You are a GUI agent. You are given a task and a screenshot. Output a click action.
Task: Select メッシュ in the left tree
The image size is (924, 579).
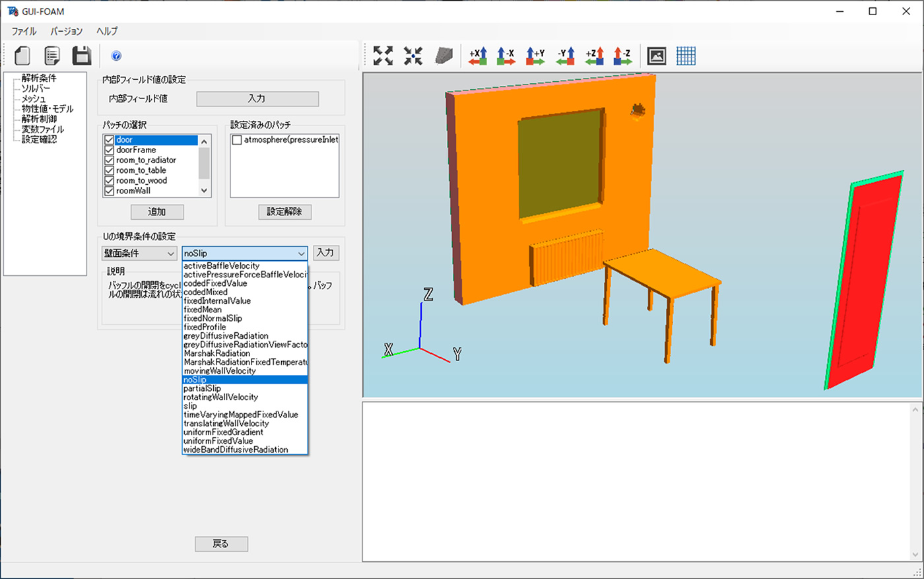coord(34,98)
